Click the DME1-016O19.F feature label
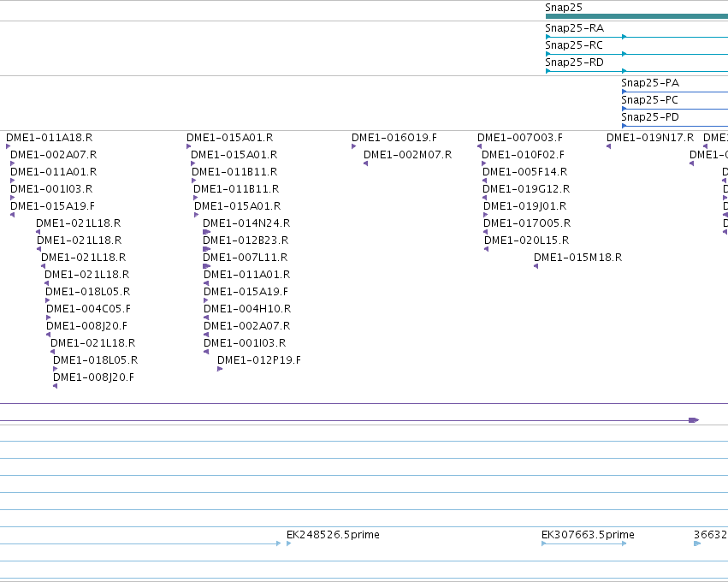This screenshot has height=582, width=728. point(394,138)
